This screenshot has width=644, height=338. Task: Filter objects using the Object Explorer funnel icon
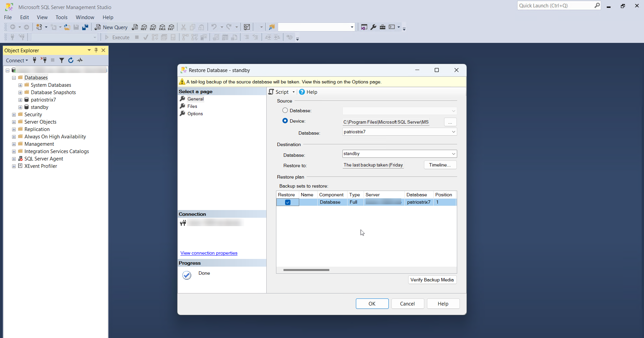(x=61, y=60)
